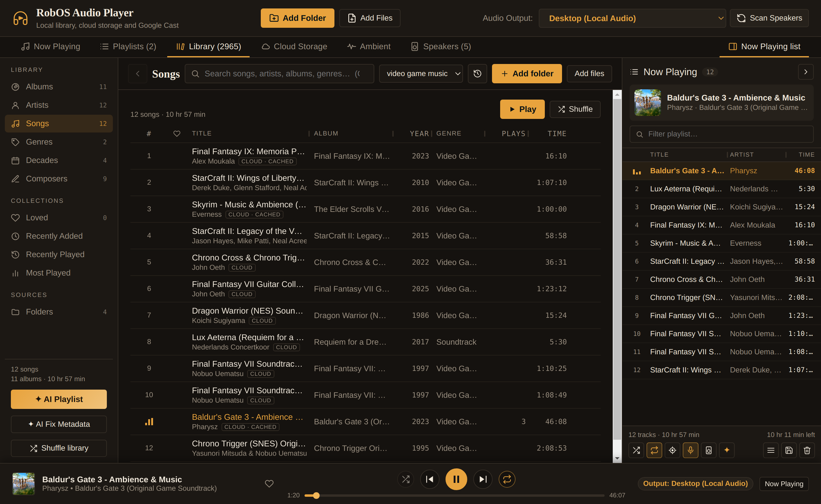The image size is (821, 504).
Task: Click the heart column header icon
Action: (x=177, y=133)
